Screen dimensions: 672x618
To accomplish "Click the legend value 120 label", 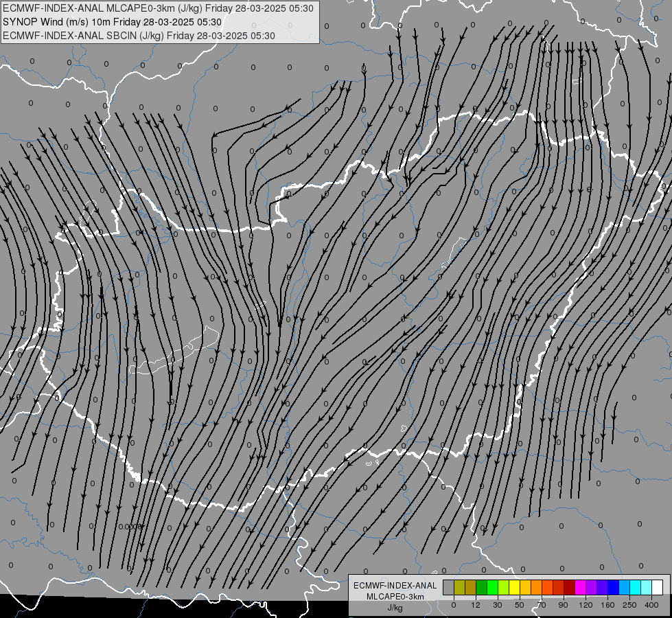I will click(586, 605).
